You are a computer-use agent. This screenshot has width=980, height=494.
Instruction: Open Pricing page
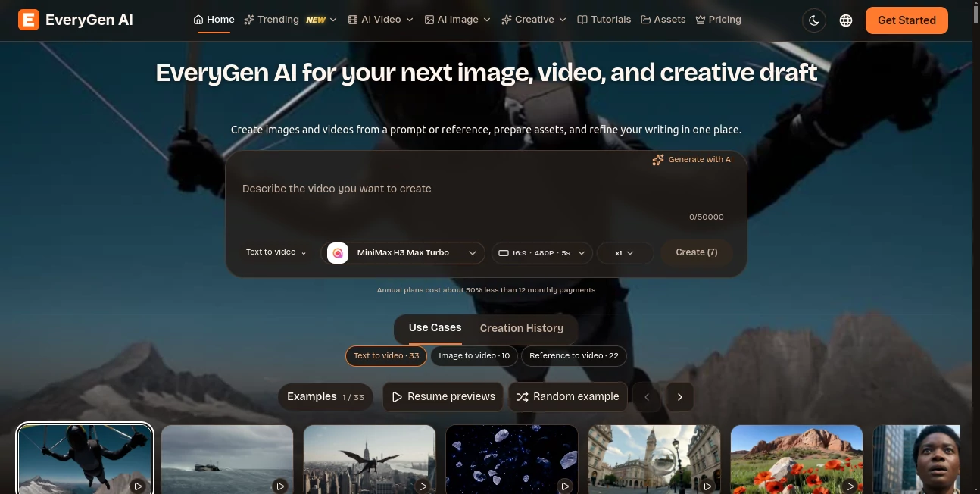pyautogui.click(x=718, y=20)
